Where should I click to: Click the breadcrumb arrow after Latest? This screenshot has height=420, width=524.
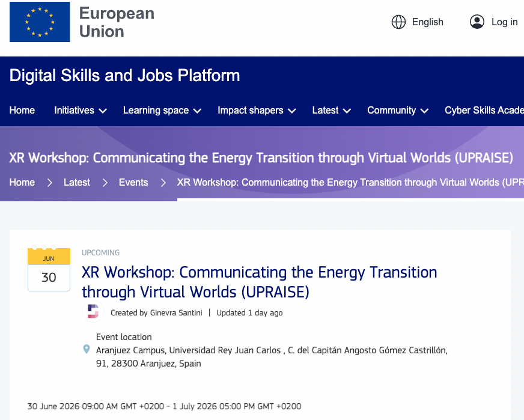point(105,183)
